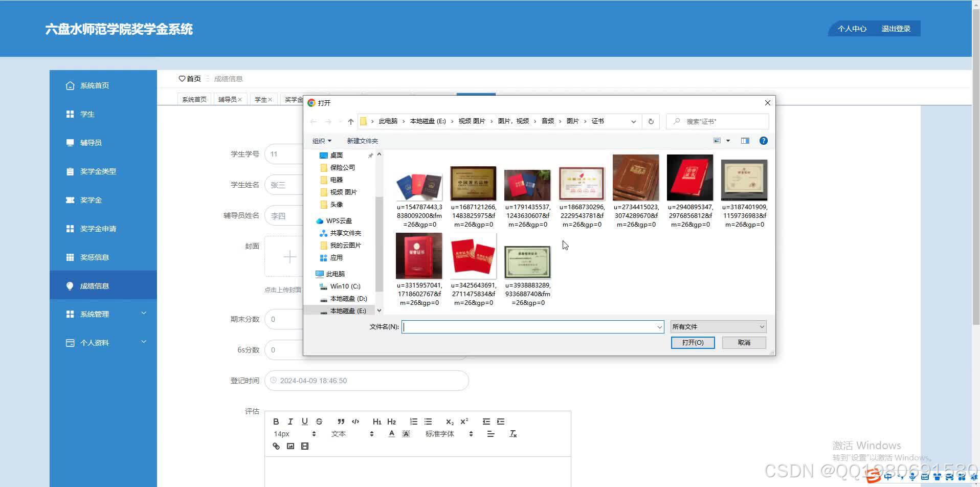Open 个人中心 in the header
This screenshot has height=487, width=980.
pyautogui.click(x=852, y=29)
